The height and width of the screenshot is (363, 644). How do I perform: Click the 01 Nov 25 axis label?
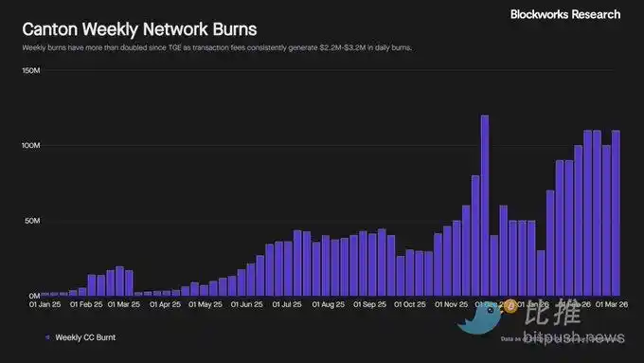tap(452, 304)
